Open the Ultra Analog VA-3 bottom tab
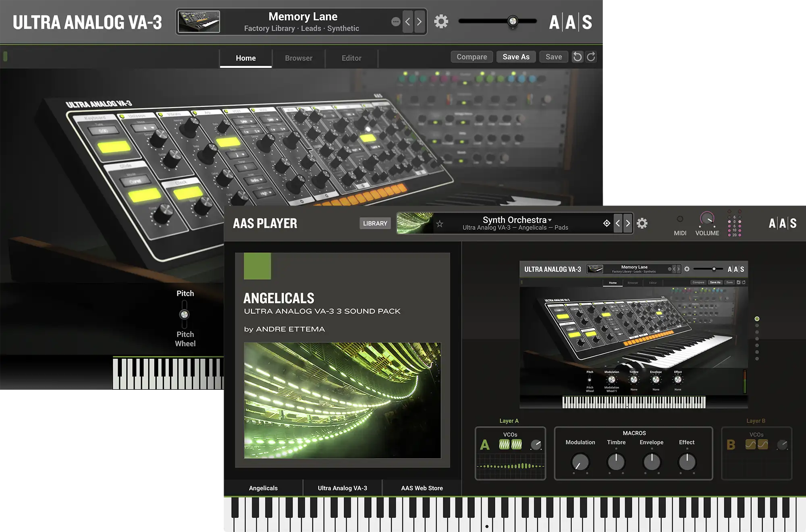Image resolution: width=806 pixels, height=532 pixels. (x=343, y=488)
